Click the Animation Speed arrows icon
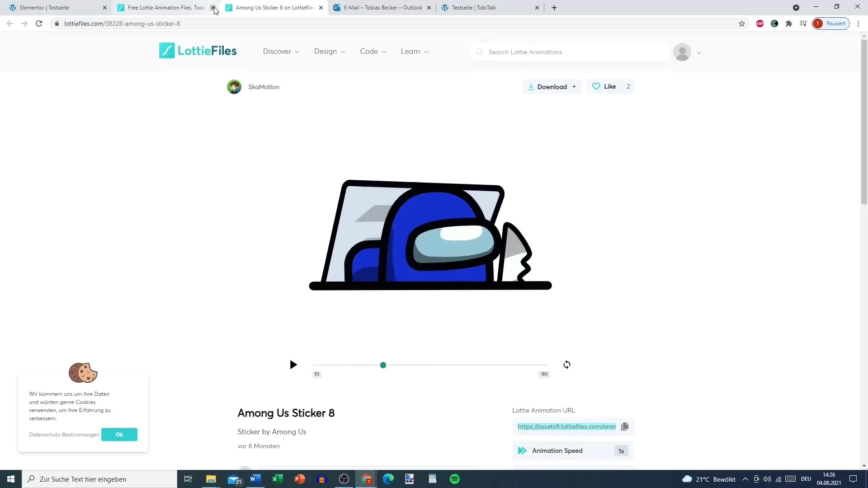This screenshot has height=488, width=868. click(x=522, y=450)
